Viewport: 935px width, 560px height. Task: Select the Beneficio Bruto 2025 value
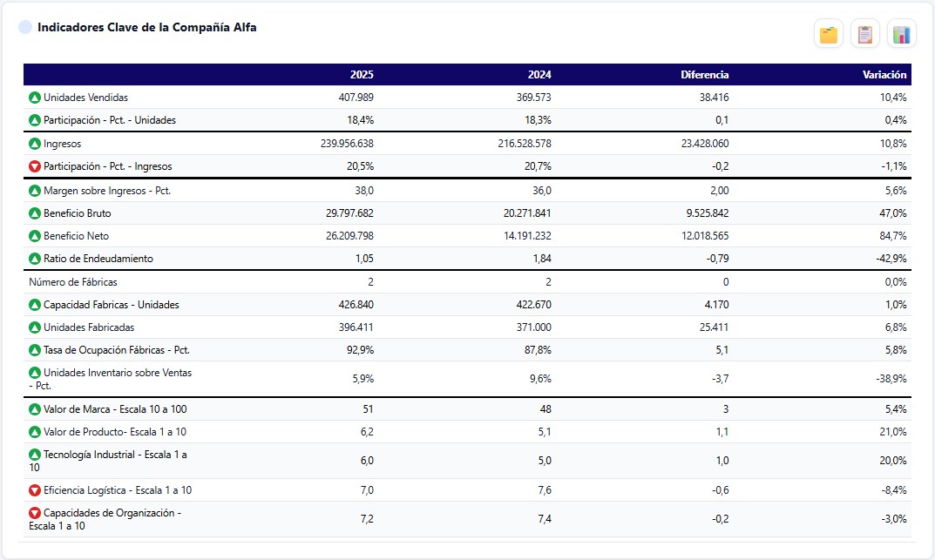pyautogui.click(x=349, y=213)
